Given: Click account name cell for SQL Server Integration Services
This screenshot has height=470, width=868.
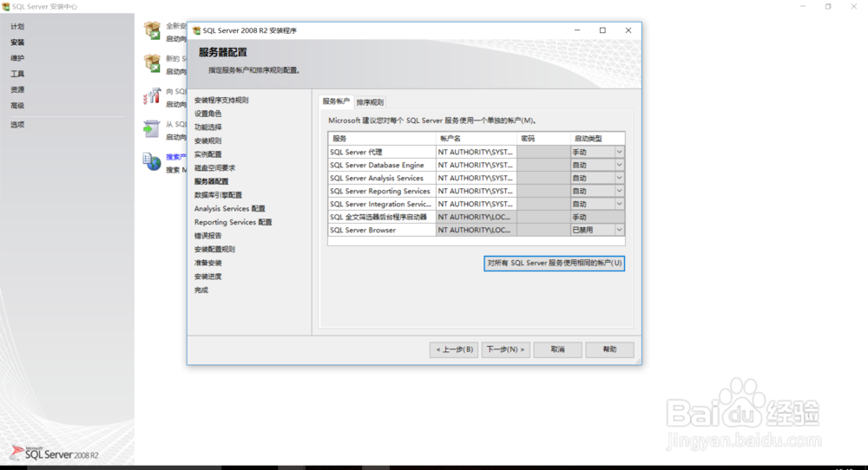Looking at the screenshot, I should tap(476, 204).
